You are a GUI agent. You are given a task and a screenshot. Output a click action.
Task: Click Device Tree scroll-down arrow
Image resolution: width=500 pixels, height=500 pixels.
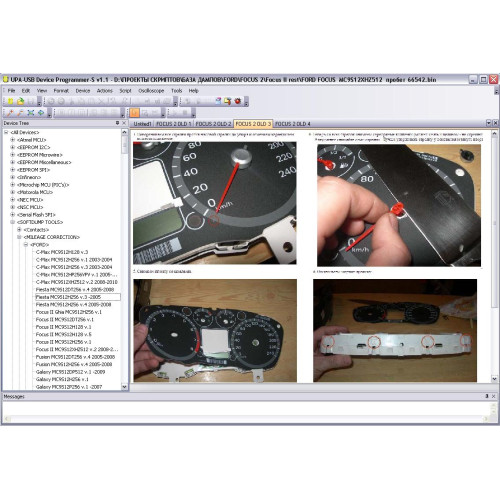point(124,387)
